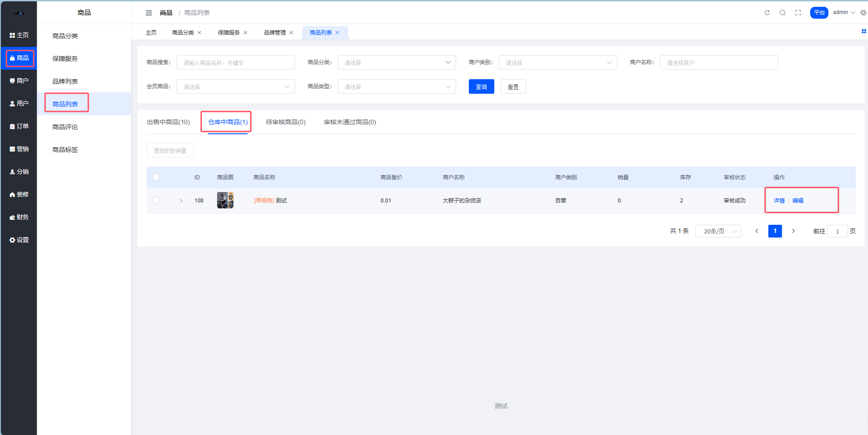Tick the checkbox for product row 108
This screenshot has height=435, width=868.
coord(156,201)
